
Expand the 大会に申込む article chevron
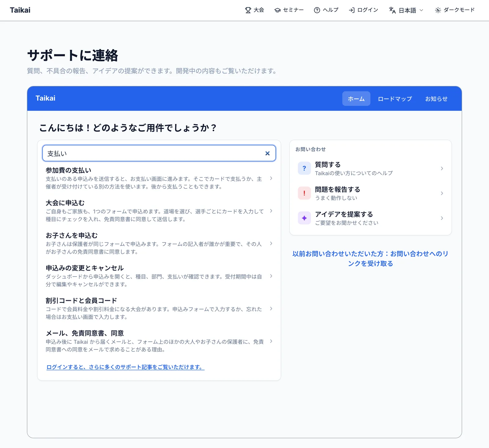coord(271,211)
